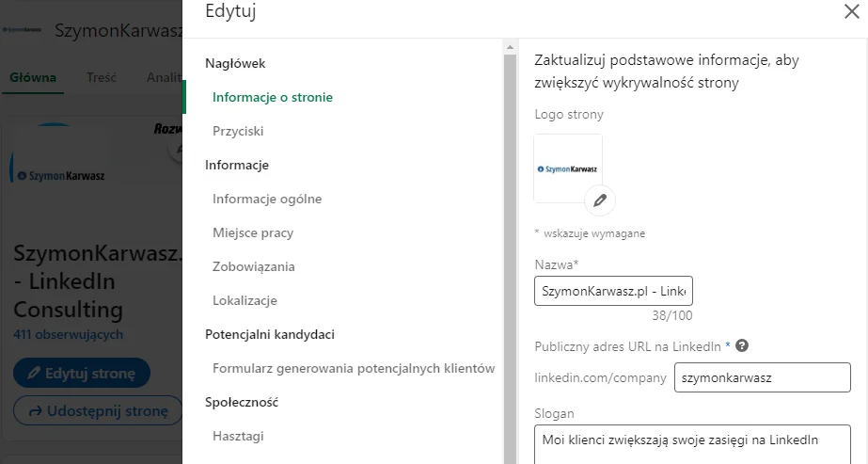Click the Nagłówek heading
Image resolution: width=868 pixels, height=464 pixels.
tap(235, 64)
